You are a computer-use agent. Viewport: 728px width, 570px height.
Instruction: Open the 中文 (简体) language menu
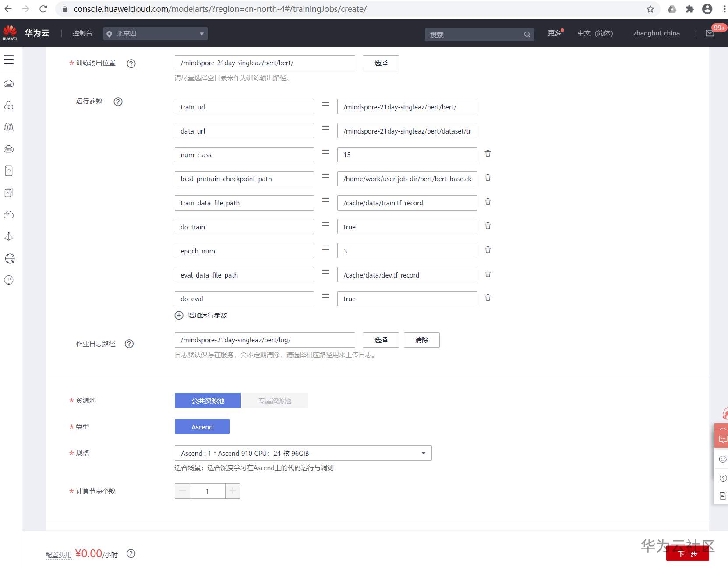[595, 33]
